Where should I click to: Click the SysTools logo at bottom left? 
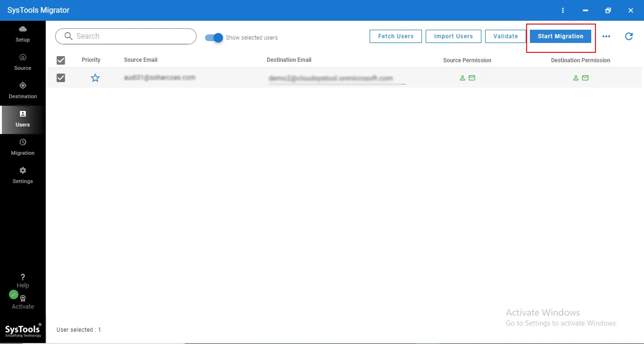[23, 330]
